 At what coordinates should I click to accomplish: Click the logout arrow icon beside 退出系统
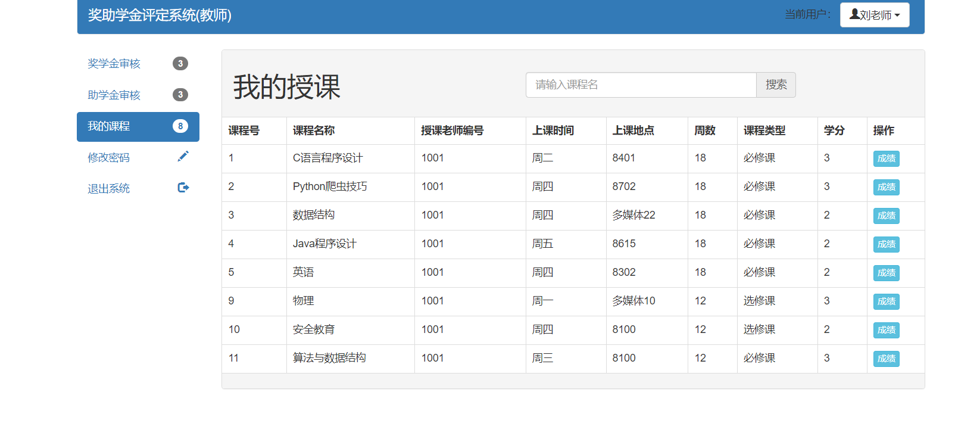coord(183,188)
